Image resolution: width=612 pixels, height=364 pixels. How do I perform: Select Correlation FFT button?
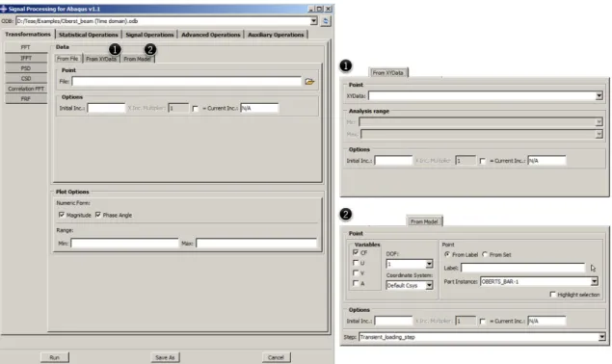(x=26, y=89)
